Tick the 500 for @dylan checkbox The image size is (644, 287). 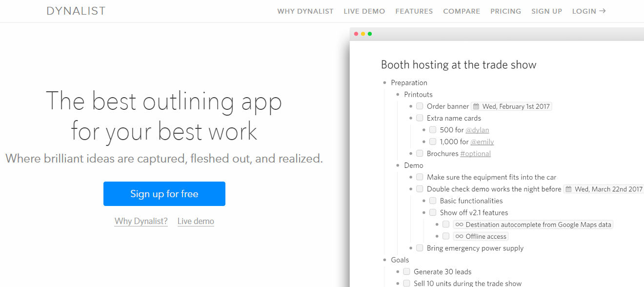coord(433,130)
